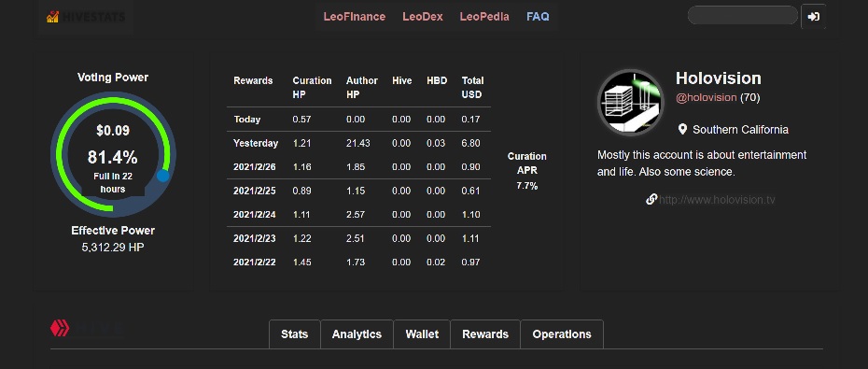Click Today's 0.17 Total USD value

pos(470,120)
